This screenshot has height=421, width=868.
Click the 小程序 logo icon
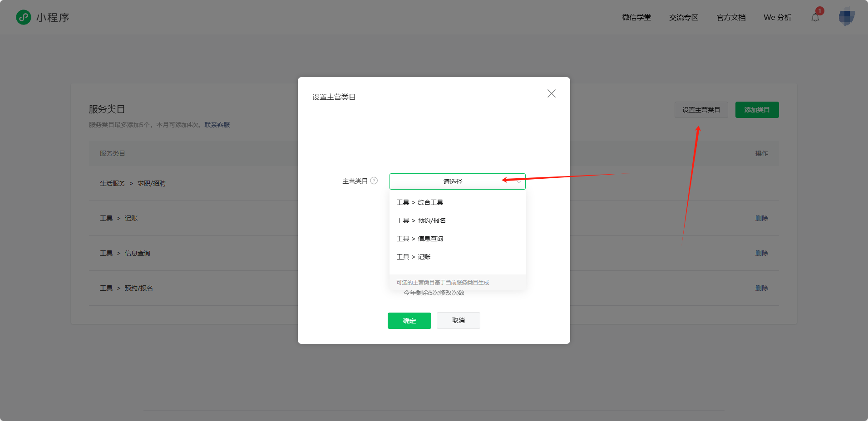point(23,17)
